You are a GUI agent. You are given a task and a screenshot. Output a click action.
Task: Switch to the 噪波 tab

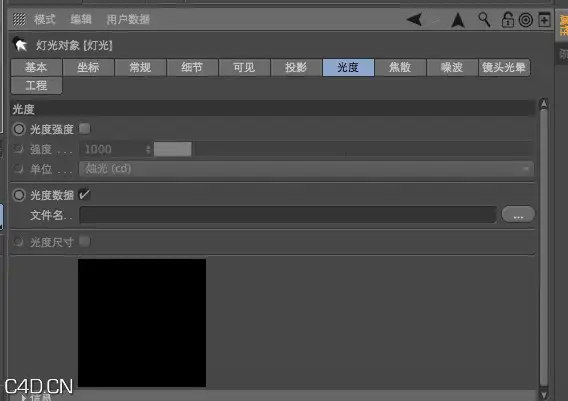point(452,67)
